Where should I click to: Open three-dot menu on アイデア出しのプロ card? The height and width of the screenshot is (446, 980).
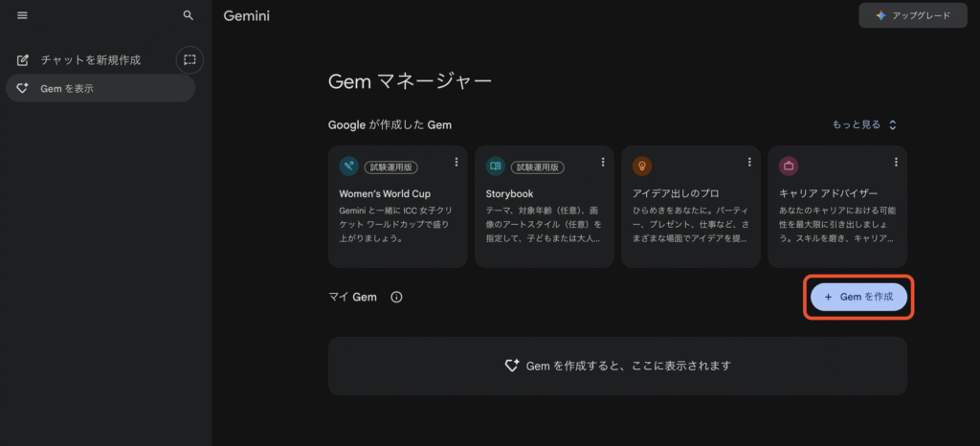749,162
